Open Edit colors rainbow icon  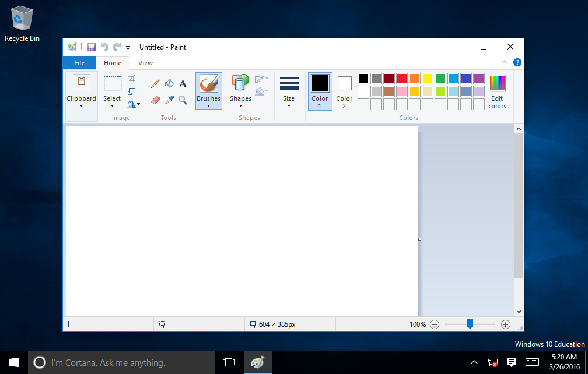click(x=497, y=83)
